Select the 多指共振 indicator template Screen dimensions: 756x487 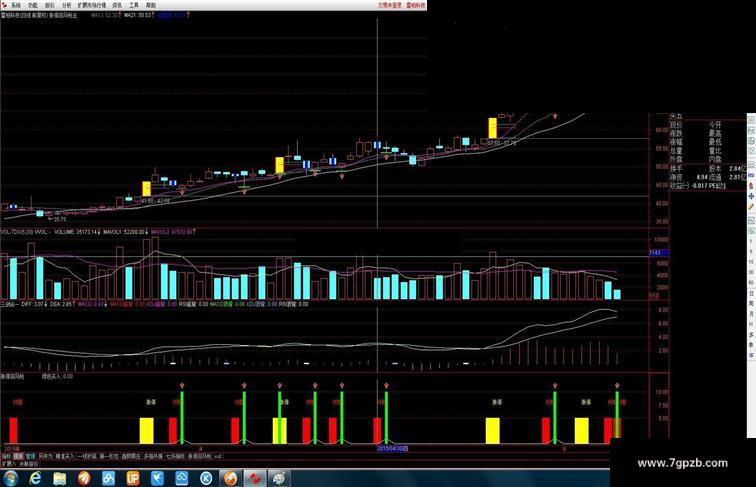153,456
